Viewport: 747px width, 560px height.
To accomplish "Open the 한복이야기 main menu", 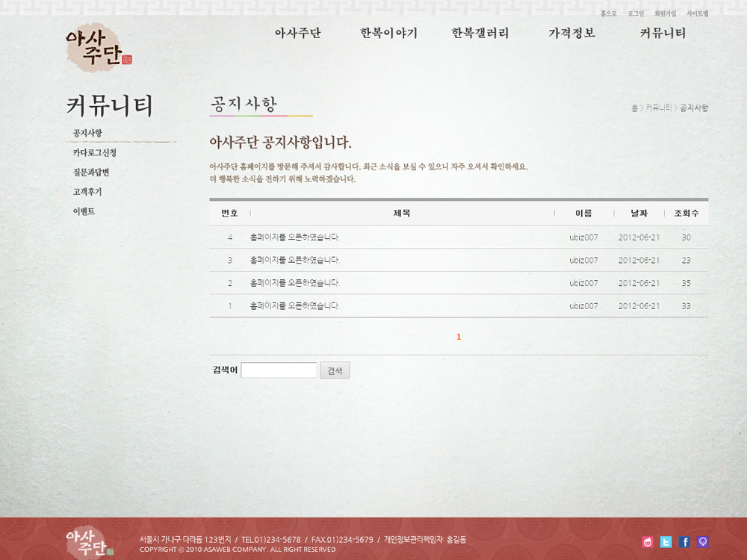I will 388,34.
